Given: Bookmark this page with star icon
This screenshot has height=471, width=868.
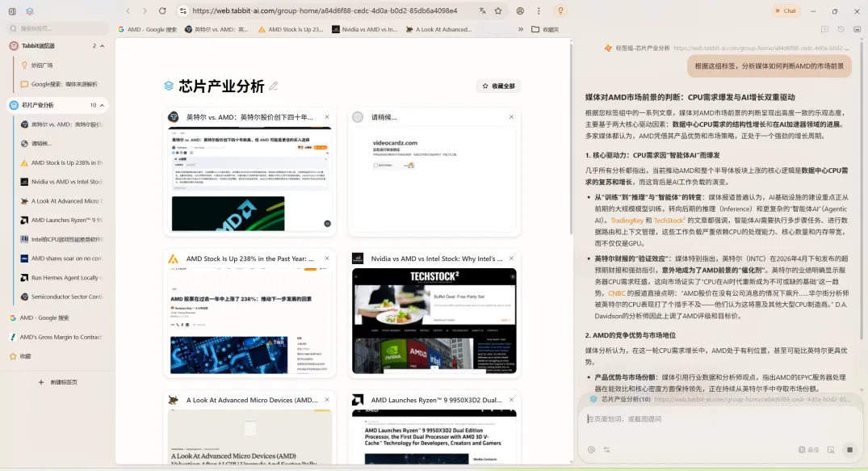Looking at the screenshot, I should click(x=498, y=11).
